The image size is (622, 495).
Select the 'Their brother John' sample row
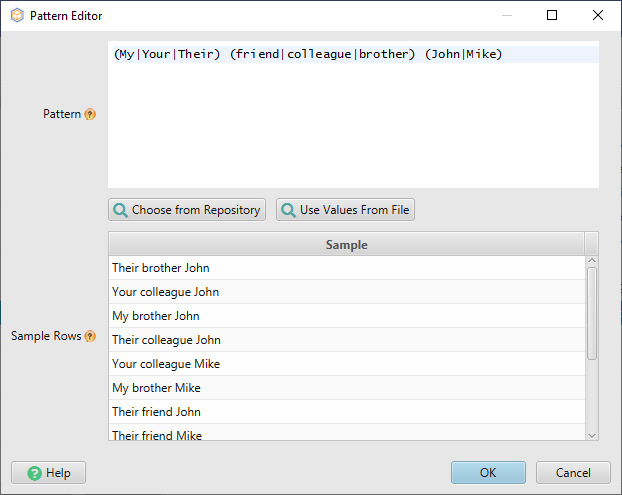(346, 268)
